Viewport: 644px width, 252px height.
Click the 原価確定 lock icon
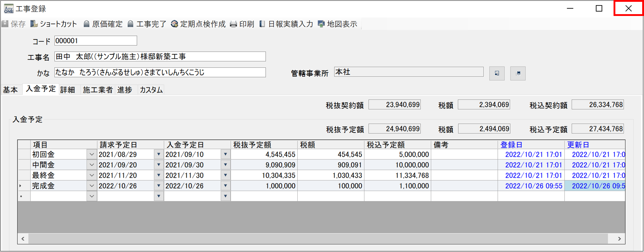point(86,24)
